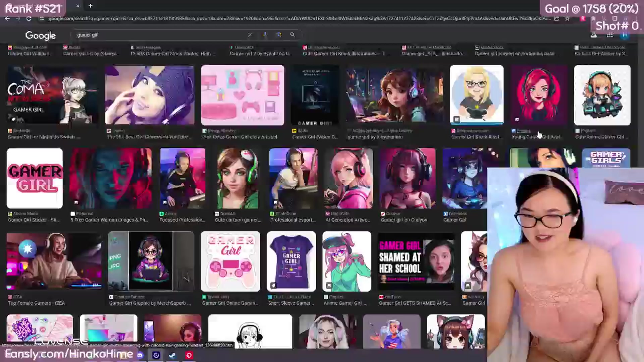This screenshot has height=362, width=644.
Task: Close the current browser tab
Action: pos(77,6)
